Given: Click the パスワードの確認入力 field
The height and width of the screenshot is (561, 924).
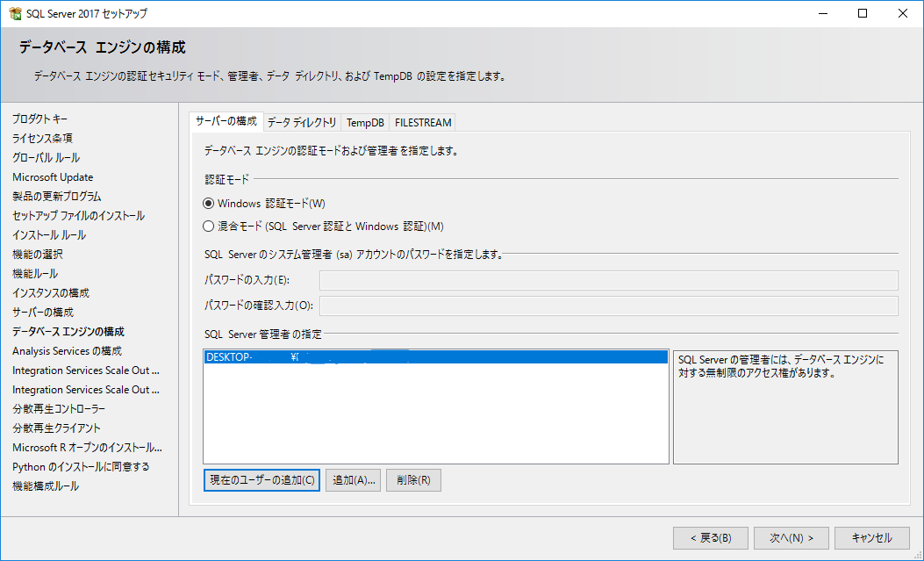Looking at the screenshot, I should (x=608, y=306).
